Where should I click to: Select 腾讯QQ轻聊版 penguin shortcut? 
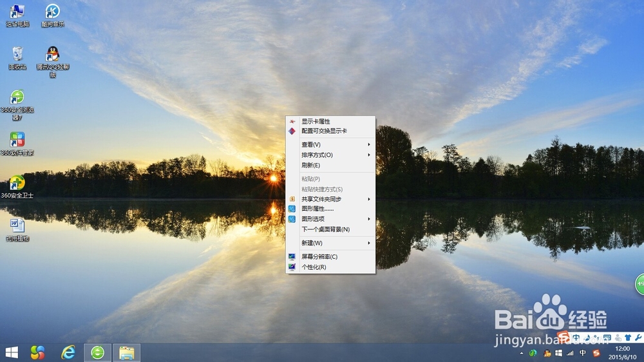53,62
